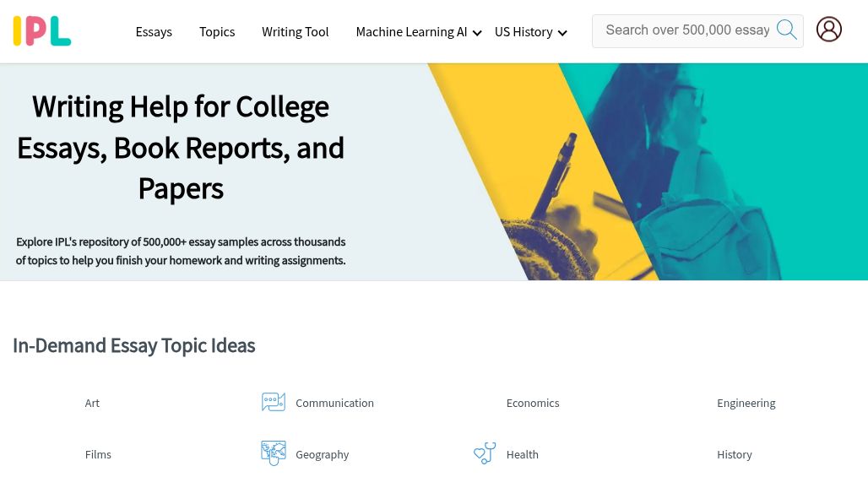Select Topics in the navigation bar
Screen dimensions: 868x488
(x=217, y=32)
